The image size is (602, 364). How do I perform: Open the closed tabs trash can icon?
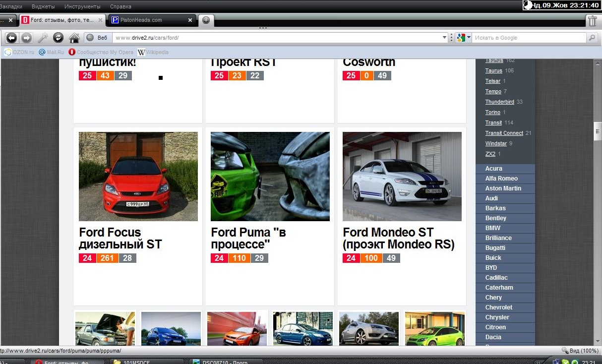[592, 20]
